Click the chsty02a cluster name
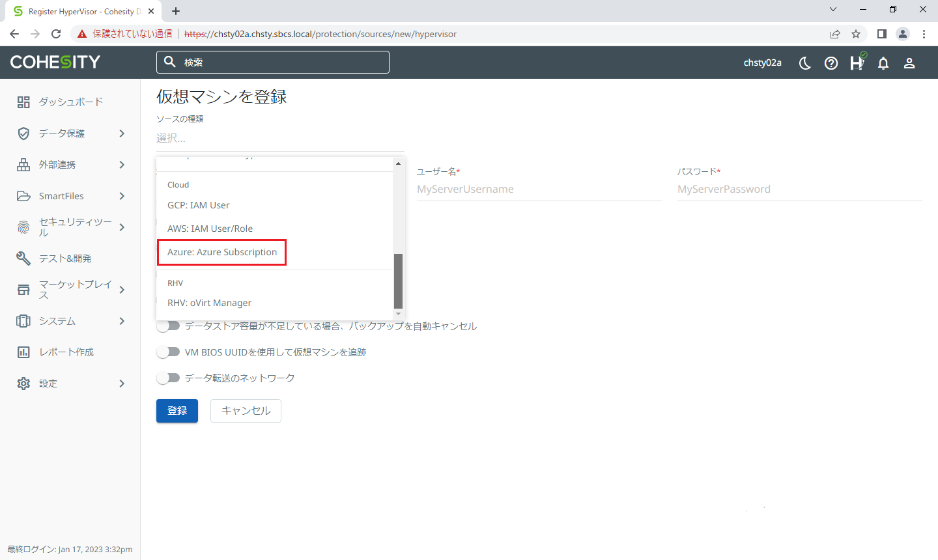The height and width of the screenshot is (560, 938). click(763, 63)
